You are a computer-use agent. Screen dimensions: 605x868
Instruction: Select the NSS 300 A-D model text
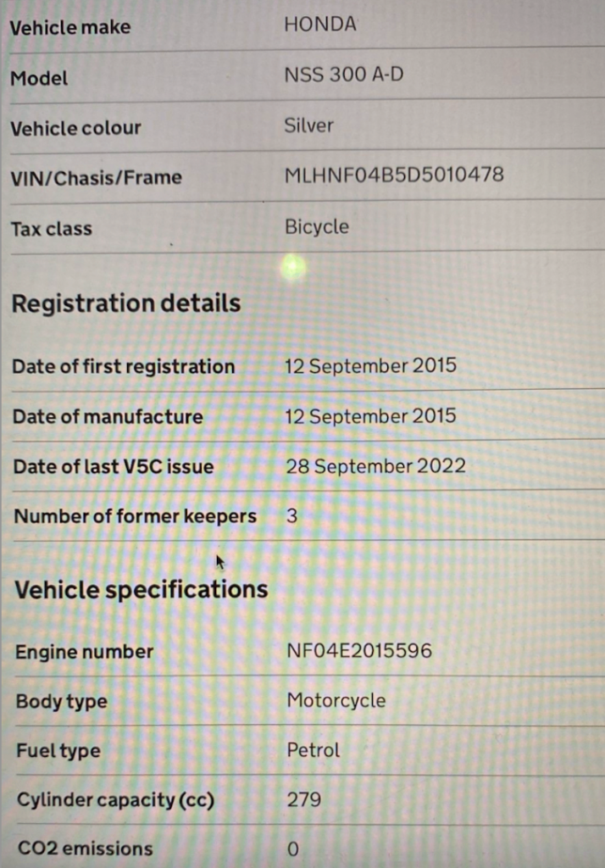coord(344,75)
